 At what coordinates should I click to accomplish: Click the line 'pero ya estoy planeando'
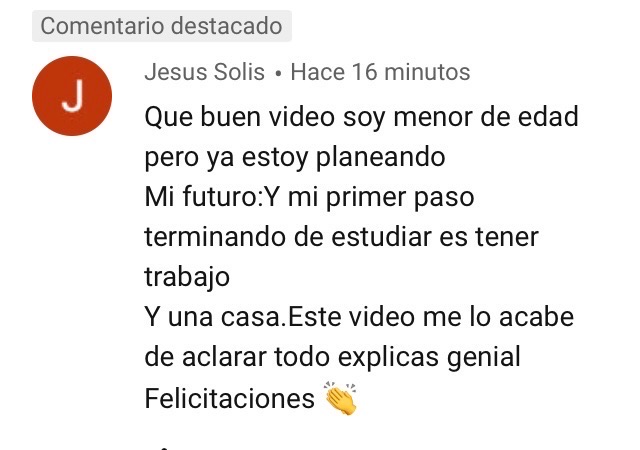[x=295, y=157]
